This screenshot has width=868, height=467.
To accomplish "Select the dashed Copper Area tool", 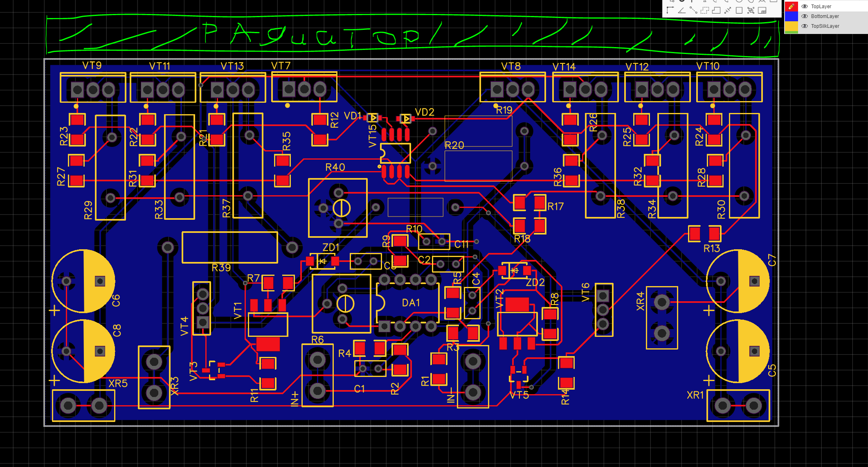I will [704, 10].
